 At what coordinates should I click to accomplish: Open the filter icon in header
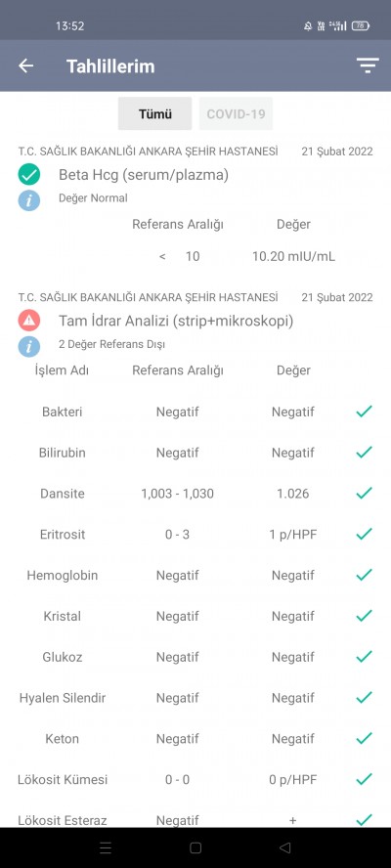point(368,65)
